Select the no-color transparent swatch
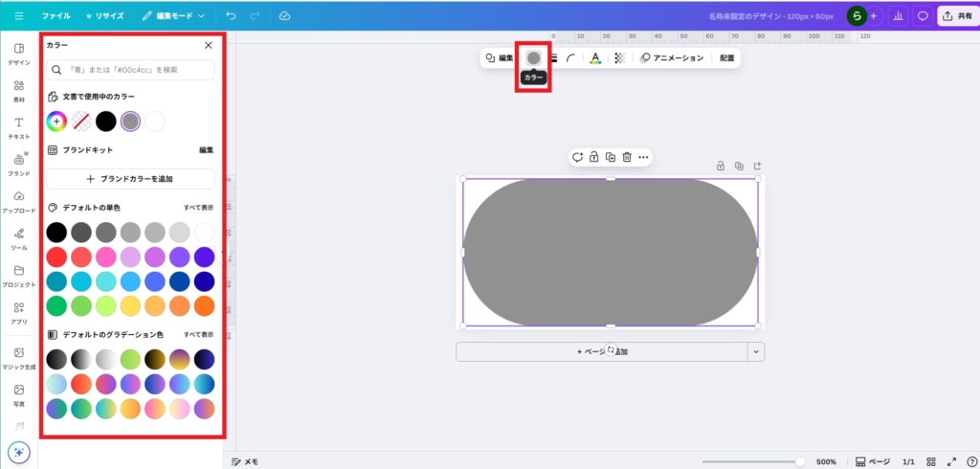 tap(81, 122)
